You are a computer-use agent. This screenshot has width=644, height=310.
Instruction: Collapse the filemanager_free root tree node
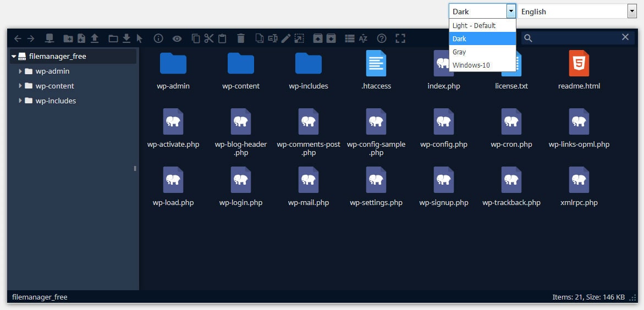(14, 57)
